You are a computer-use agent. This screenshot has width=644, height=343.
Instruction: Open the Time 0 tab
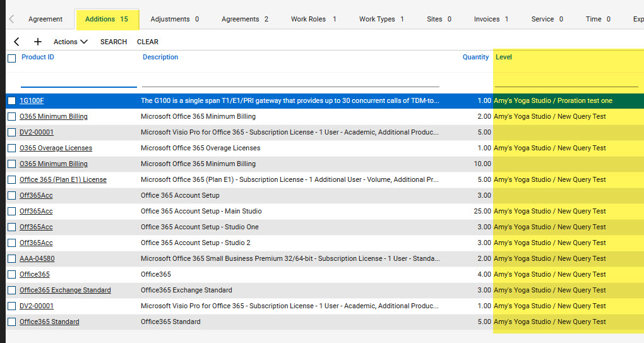tap(598, 19)
